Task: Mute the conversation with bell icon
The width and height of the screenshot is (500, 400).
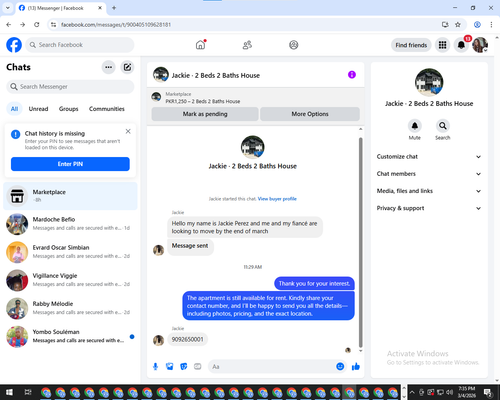Action: point(415,126)
